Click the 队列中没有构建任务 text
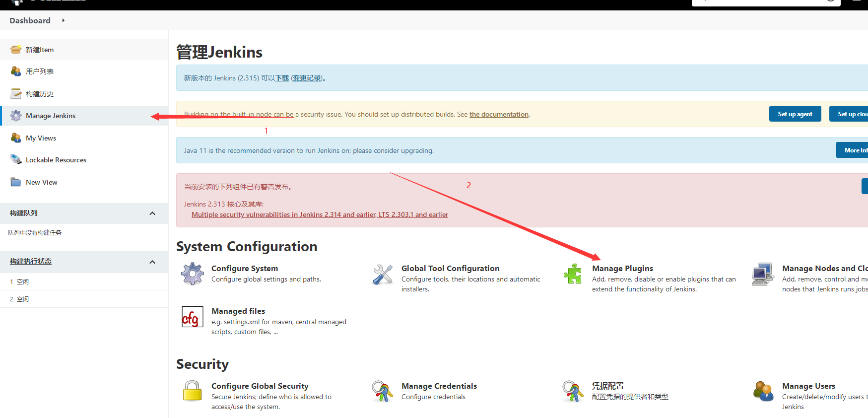This screenshot has height=418, width=868. click(x=35, y=232)
